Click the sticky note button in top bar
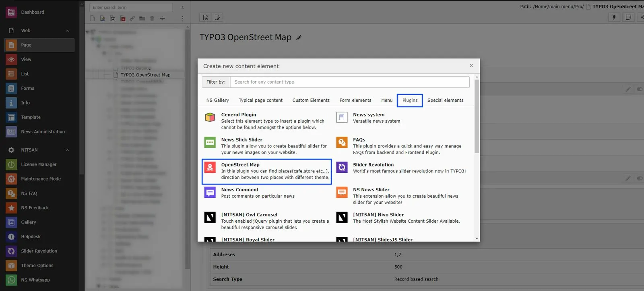This screenshot has width=644, height=291. click(628, 17)
